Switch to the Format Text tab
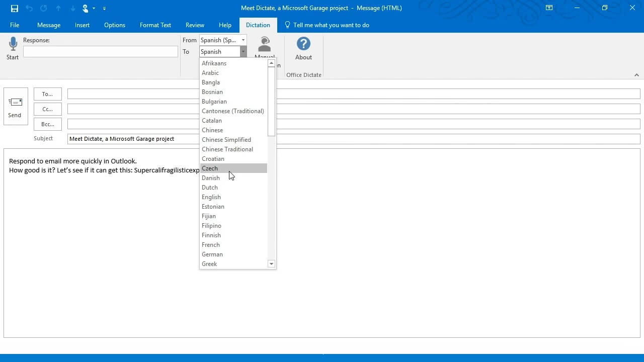Image resolution: width=644 pixels, height=362 pixels. point(155,25)
